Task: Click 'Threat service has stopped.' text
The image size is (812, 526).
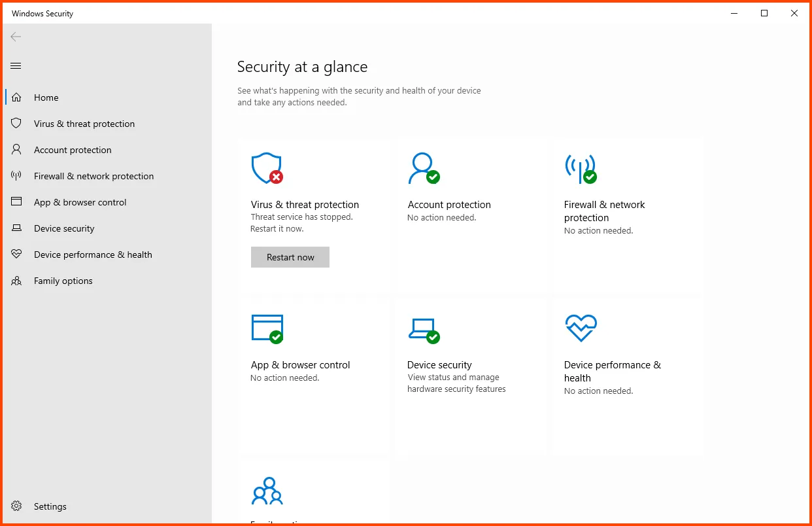Action: click(x=301, y=217)
